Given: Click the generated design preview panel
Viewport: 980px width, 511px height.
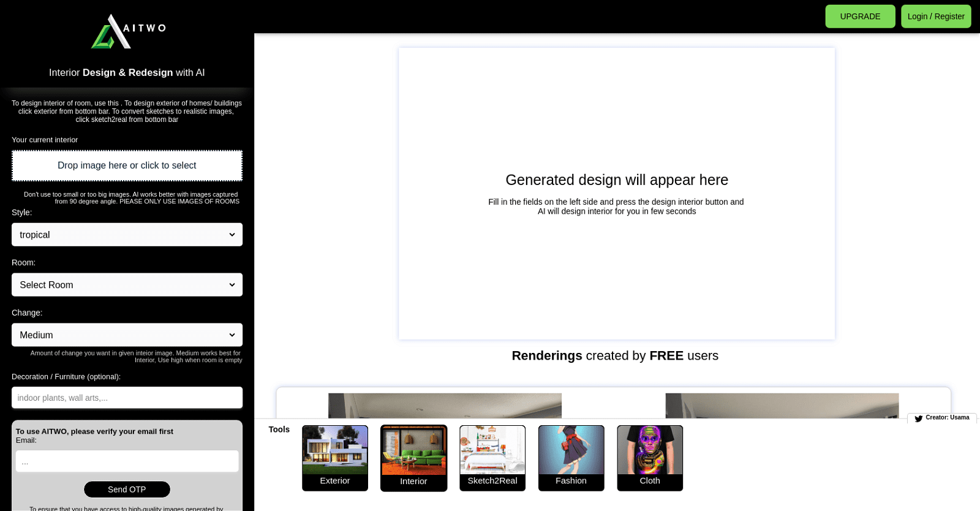Looking at the screenshot, I should tap(616, 194).
